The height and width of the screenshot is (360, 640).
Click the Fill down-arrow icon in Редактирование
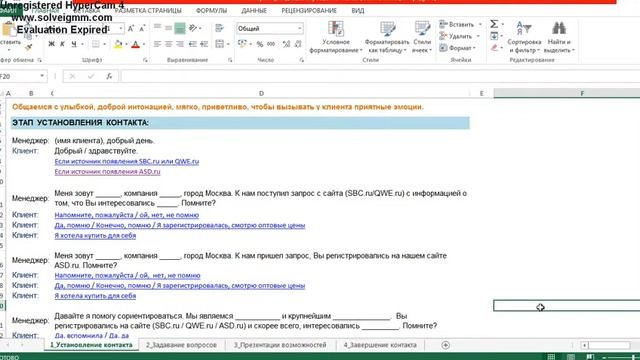494,36
